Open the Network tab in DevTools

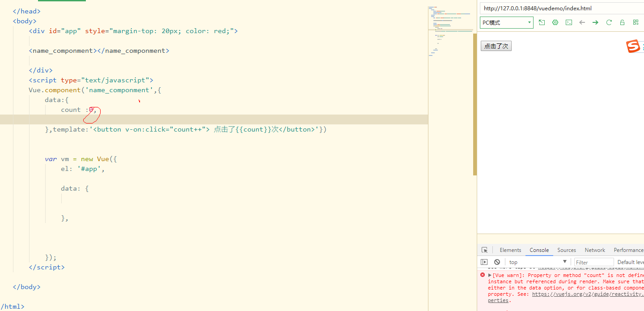coord(595,250)
